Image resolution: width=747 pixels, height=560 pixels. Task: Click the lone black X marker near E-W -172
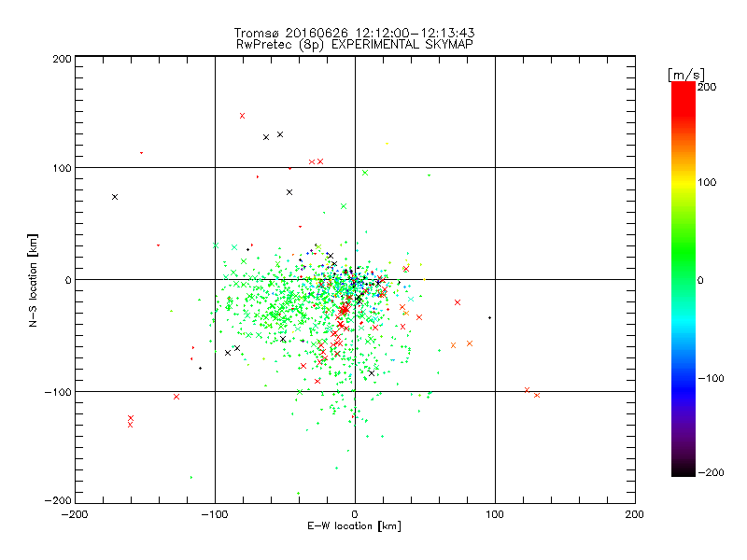pos(115,197)
